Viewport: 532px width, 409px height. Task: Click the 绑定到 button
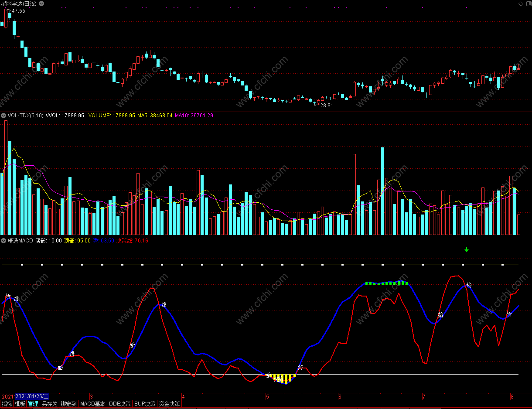coord(68,404)
